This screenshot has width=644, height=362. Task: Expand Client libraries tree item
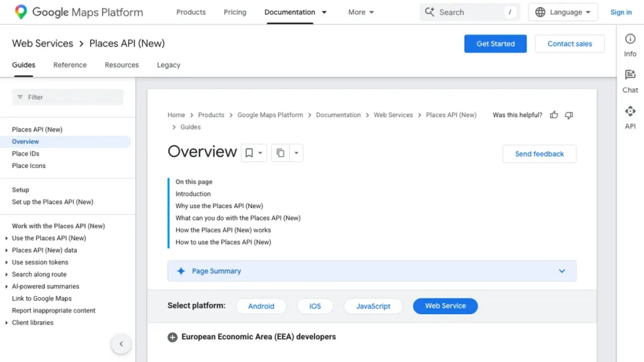point(6,322)
